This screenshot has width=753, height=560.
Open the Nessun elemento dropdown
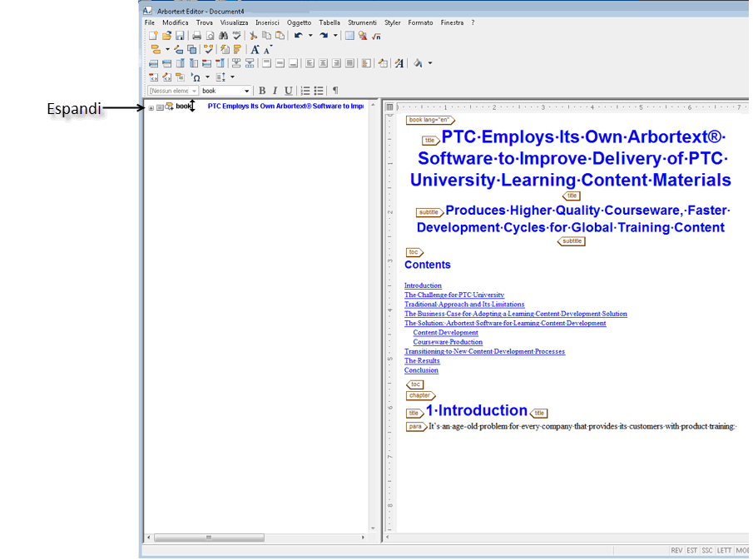(x=194, y=91)
